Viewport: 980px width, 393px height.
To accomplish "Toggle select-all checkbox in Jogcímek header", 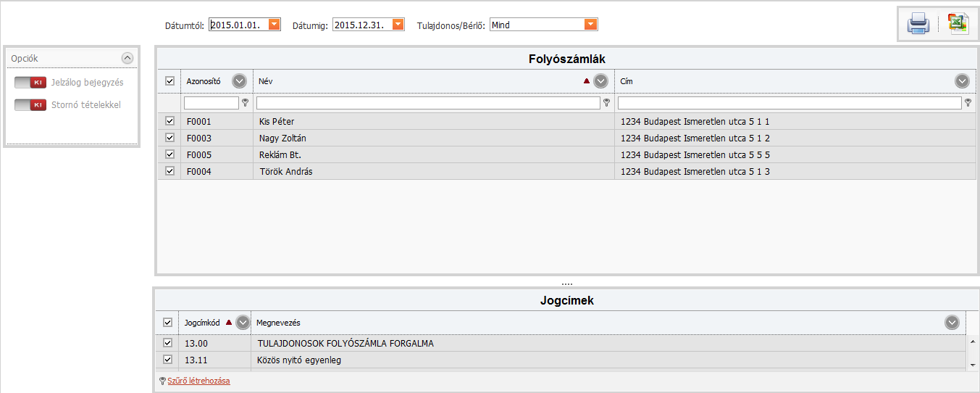I will coord(167,323).
